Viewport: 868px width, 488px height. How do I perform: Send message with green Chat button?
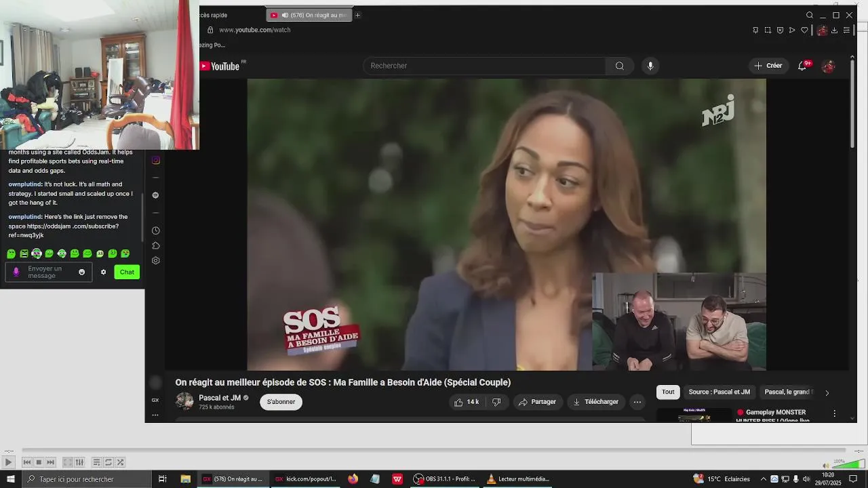pyautogui.click(x=127, y=272)
